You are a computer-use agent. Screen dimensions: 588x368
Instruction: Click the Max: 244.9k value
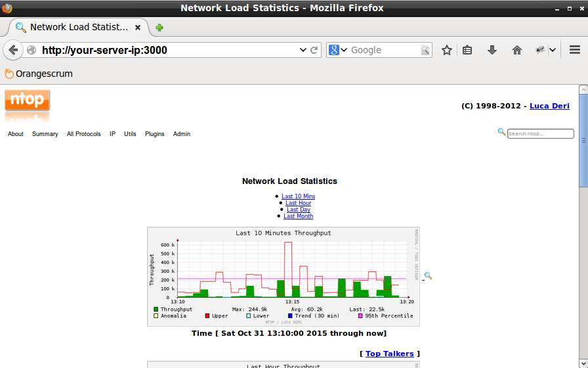click(x=250, y=310)
